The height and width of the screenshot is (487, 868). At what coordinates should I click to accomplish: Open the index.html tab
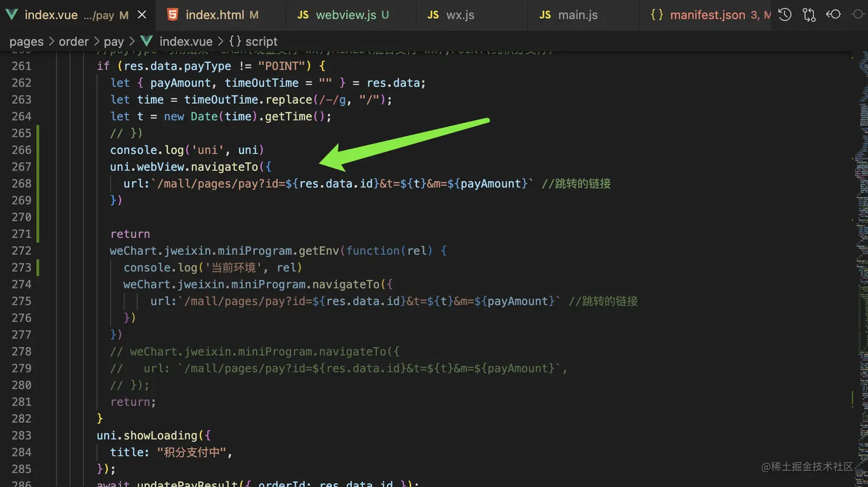[x=222, y=15]
